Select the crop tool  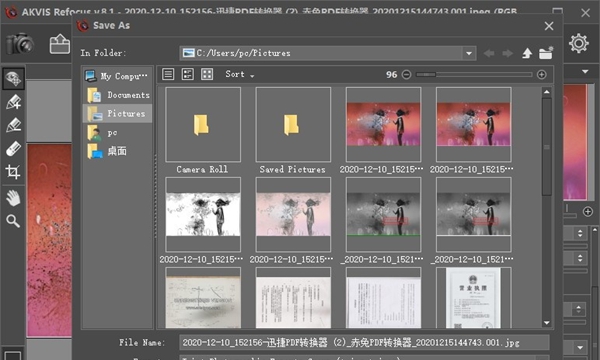click(x=13, y=172)
